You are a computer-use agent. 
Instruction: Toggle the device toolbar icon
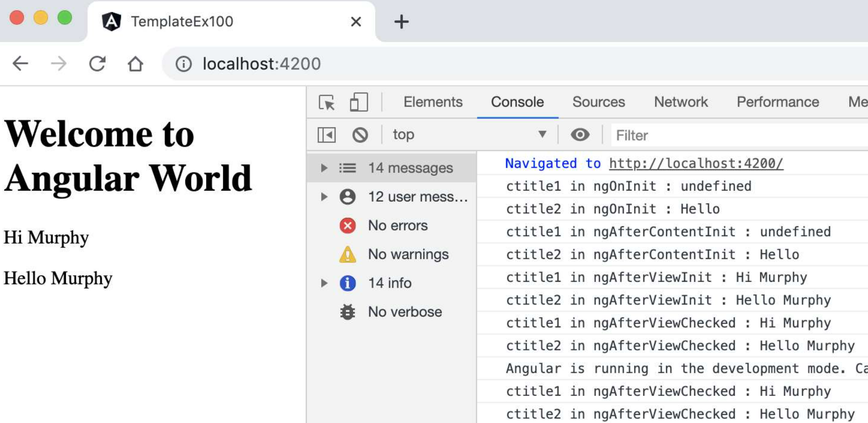[359, 102]
